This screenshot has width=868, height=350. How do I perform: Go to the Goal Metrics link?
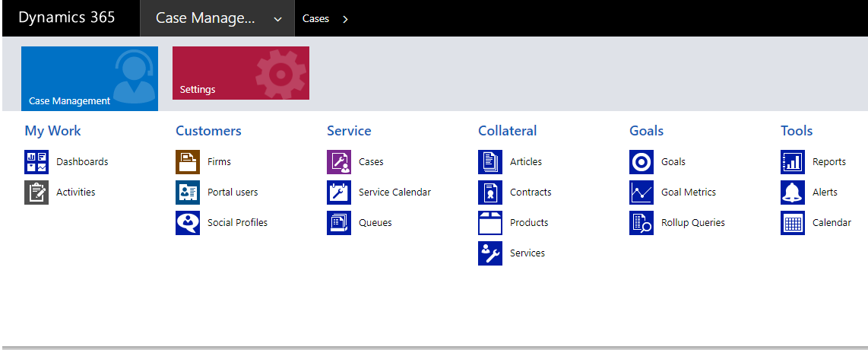click(689, 192)
